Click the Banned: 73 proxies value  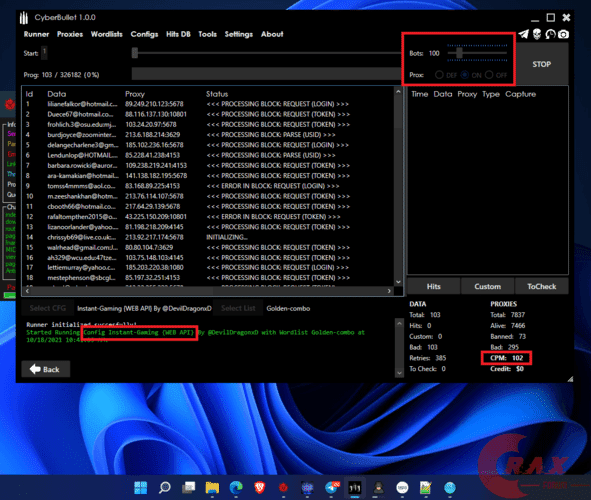[x=508, y=336]
